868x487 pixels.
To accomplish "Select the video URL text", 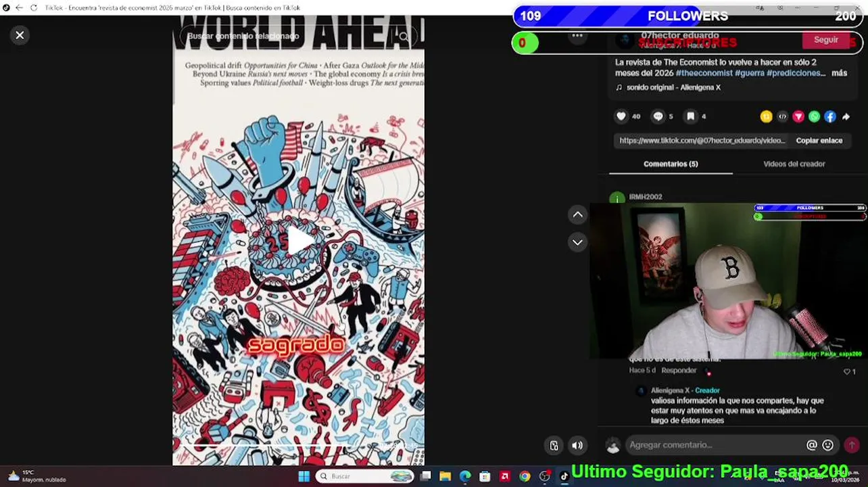I will (702, 141).
